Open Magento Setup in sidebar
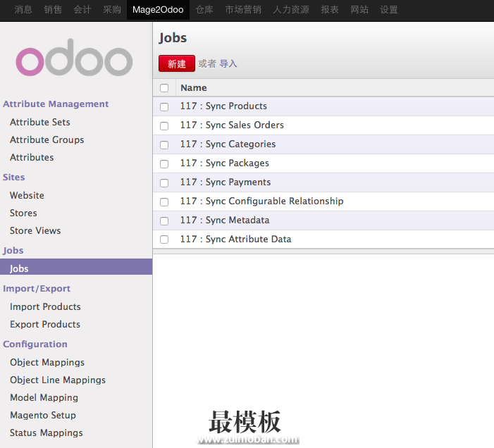494x448 pixels. point(43,416)
